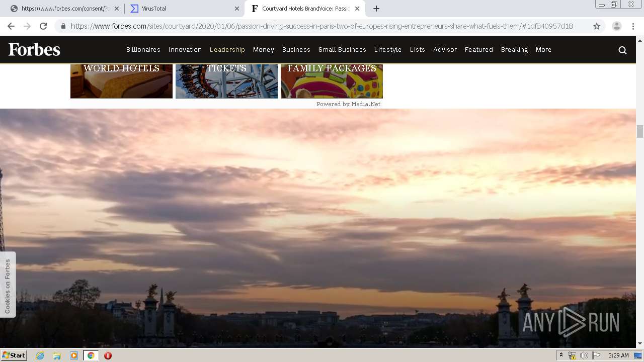Open the Lists menu

(x=418, y=50)
